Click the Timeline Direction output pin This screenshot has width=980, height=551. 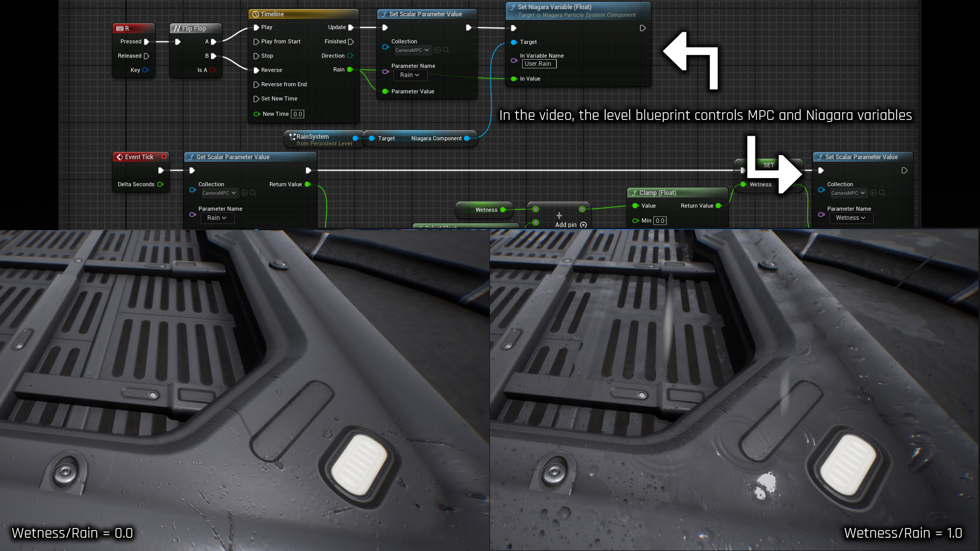350,56
